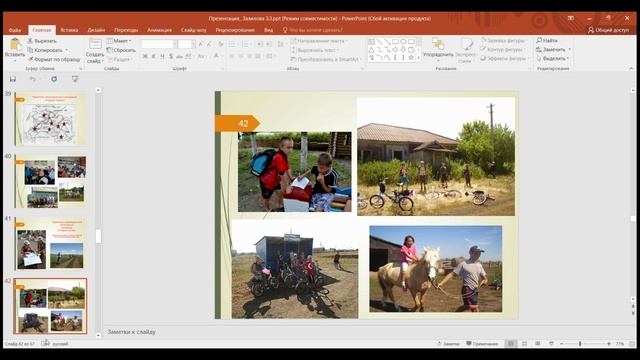Click the Copy (Копировать) icon

coord(30,50)
